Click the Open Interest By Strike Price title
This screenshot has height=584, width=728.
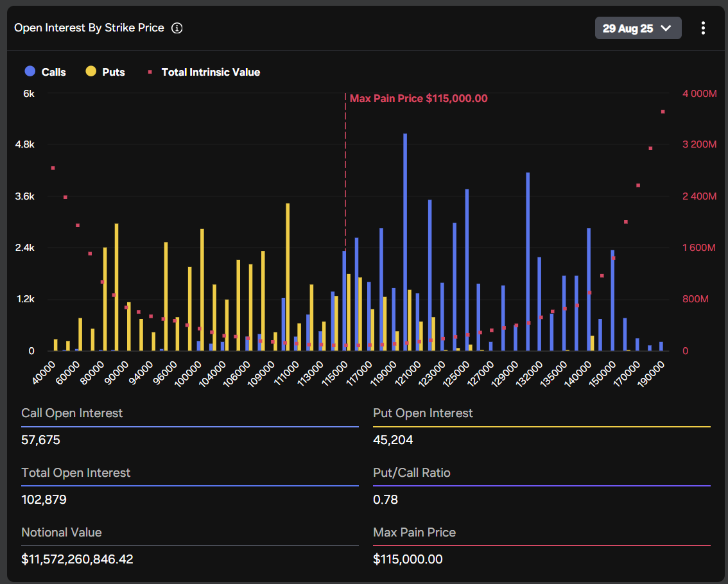pyautogui.click(x=89, y=28)
